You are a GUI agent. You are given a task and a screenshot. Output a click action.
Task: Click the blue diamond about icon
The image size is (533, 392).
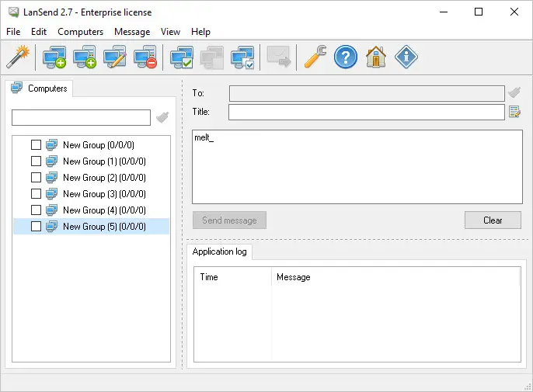406,57
